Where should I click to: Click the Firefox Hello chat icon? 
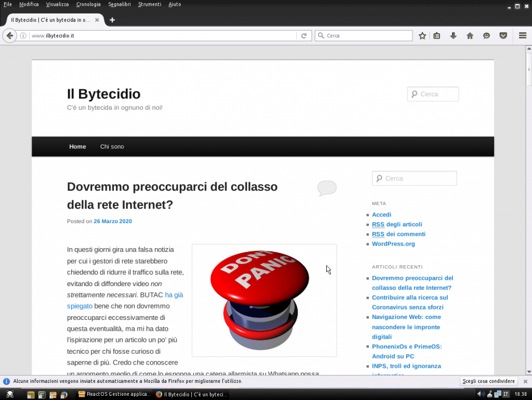(x=486, y=36)
